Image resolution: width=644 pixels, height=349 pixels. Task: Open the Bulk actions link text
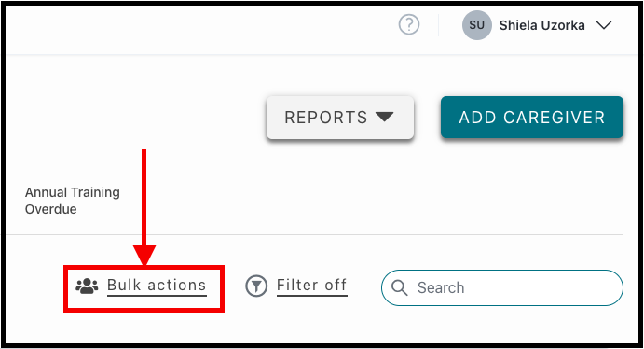[x=157, y=285]
